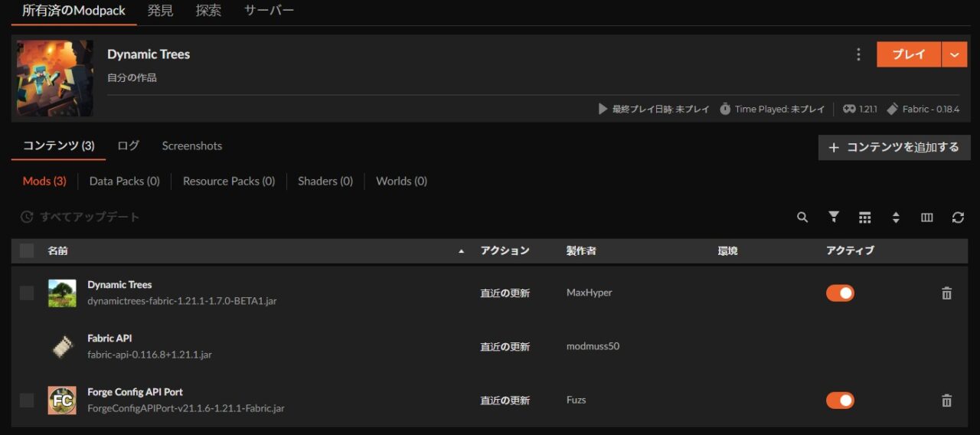
Task: Click filename dynamictrees-fabric-1.21.1-1.7.0-BETA1.jar
Action: pyautogui.click(x=182, y=301)
